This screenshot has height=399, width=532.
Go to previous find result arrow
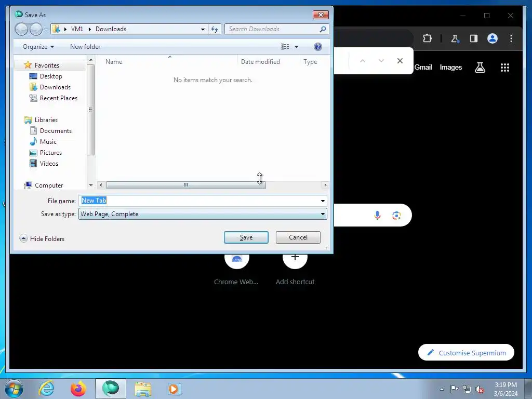pyautogui.click(x=362, y=61)
